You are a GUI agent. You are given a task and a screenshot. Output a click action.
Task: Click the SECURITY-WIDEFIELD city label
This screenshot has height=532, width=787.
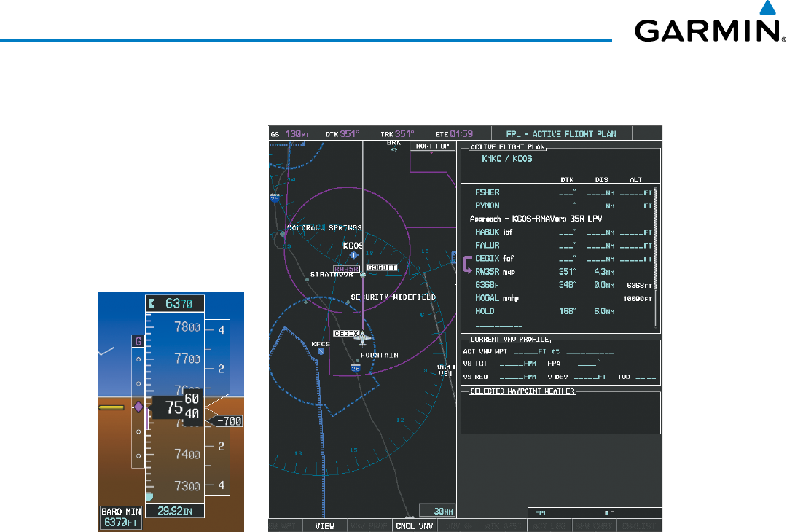393,297
